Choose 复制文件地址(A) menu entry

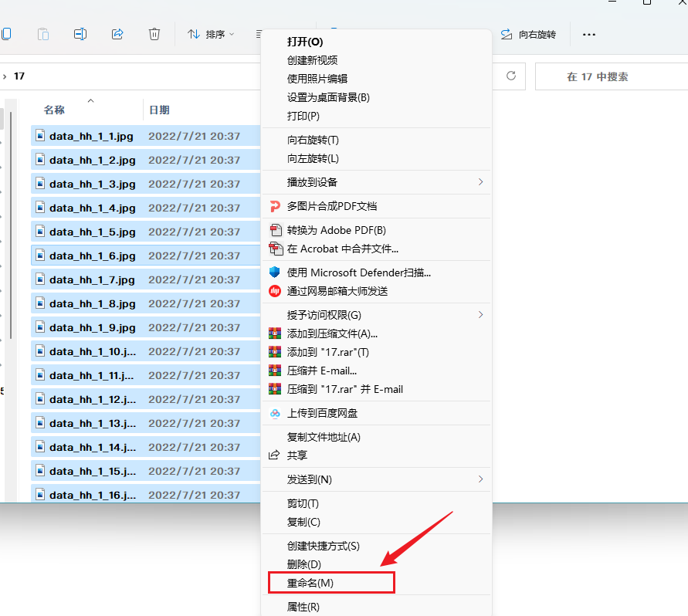pos(324,437)
